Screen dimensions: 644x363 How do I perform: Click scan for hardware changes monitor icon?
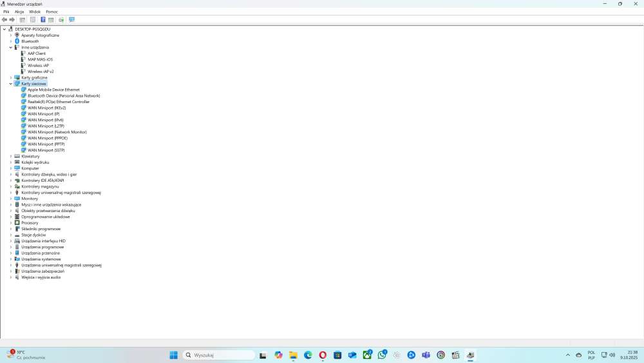pyautogui.click(x=72, y=20)
